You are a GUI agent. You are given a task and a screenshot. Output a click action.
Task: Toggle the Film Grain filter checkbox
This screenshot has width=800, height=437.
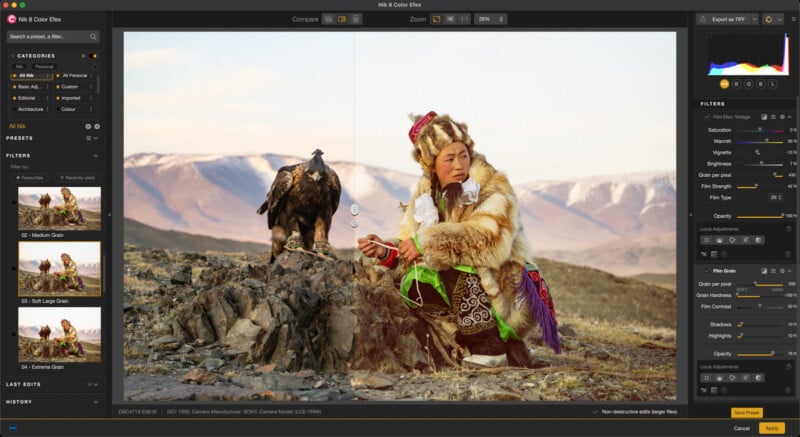click(x=706, y=271)
